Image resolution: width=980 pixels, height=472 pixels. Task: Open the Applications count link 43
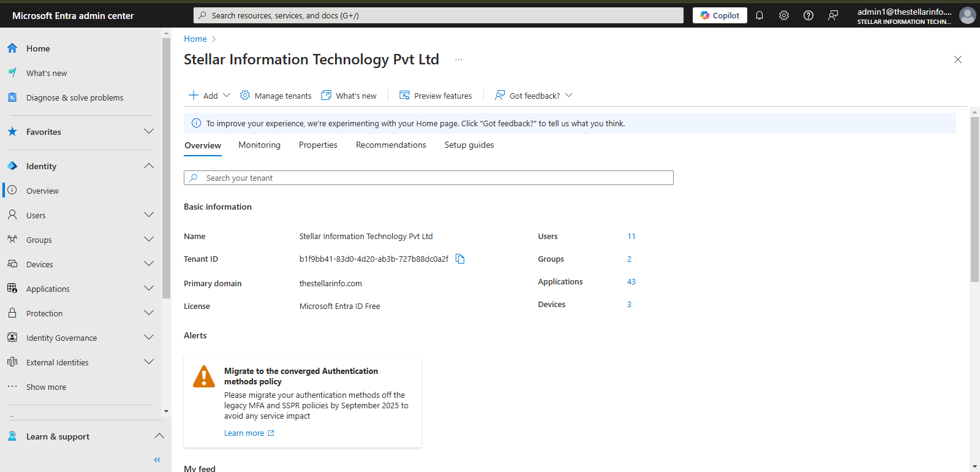point(631,281)
